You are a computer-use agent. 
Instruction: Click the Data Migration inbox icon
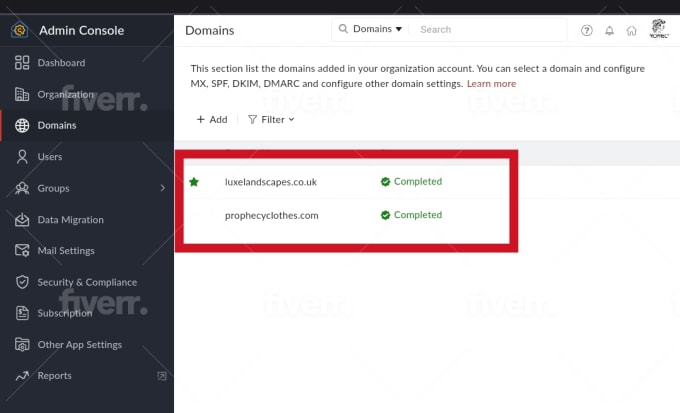[x=22, y=220]
